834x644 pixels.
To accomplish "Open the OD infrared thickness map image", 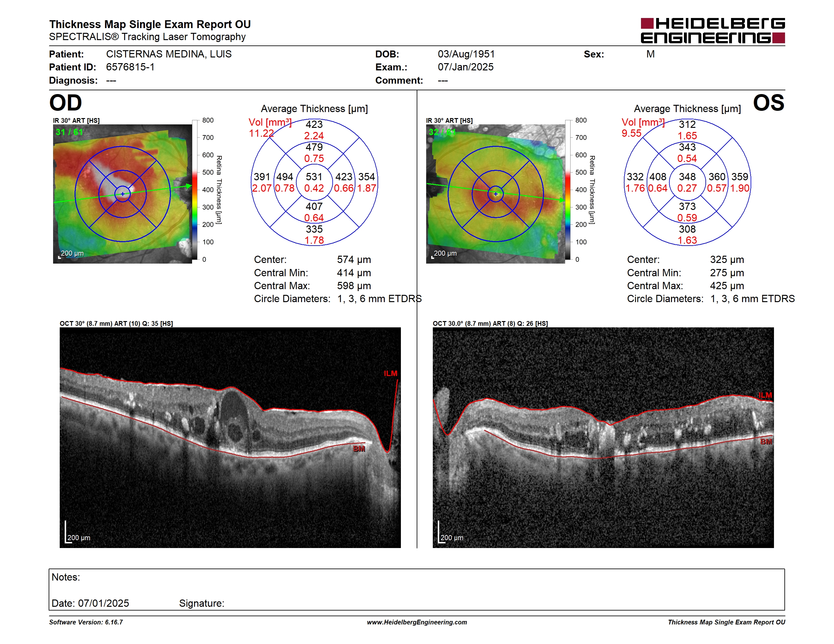I will tap(123, 194).
